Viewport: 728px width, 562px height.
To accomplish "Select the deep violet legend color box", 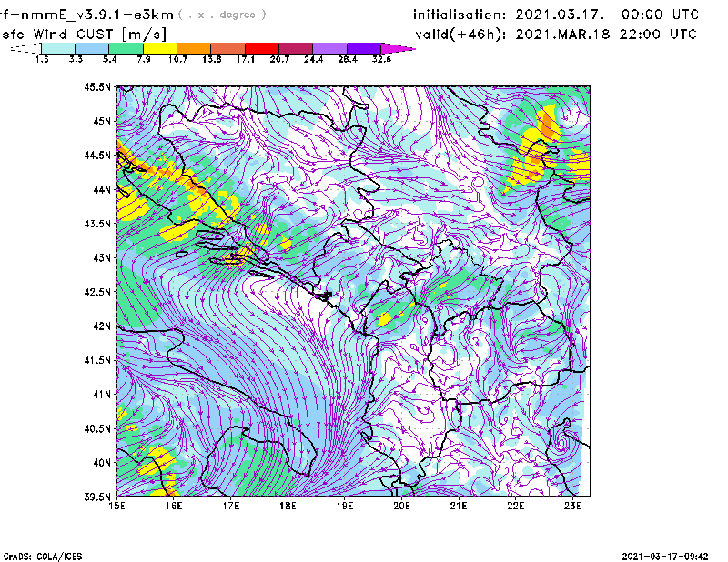I will point(364,48).
